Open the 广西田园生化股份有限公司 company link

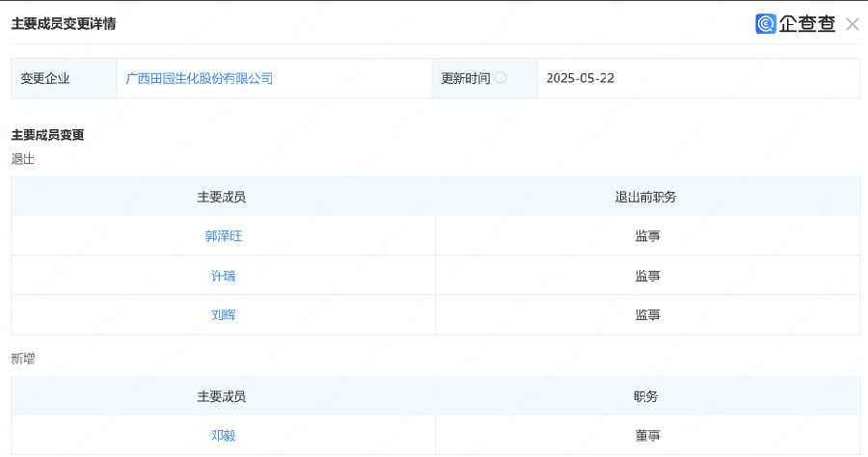tap(200, 78)
